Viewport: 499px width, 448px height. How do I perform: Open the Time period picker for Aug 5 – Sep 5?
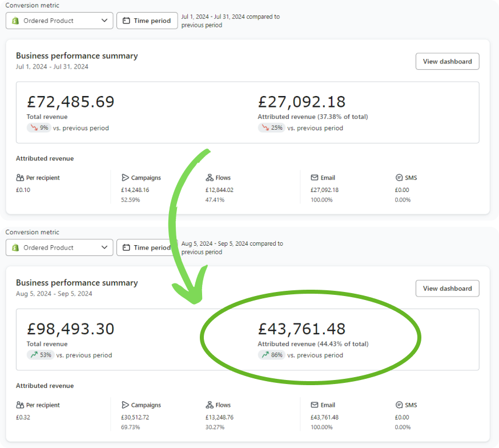tap(147, 247)
